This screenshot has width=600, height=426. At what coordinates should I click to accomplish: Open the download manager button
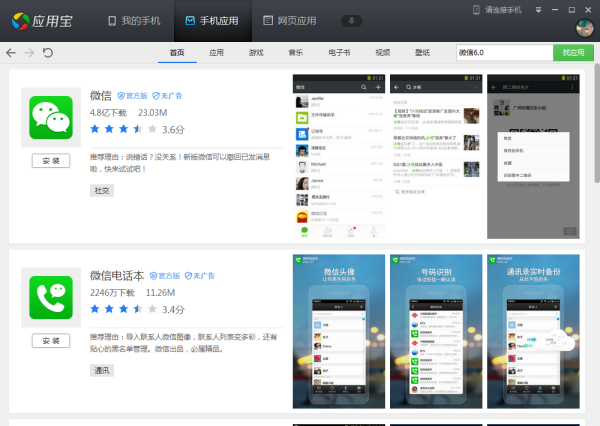pos(351,21)
